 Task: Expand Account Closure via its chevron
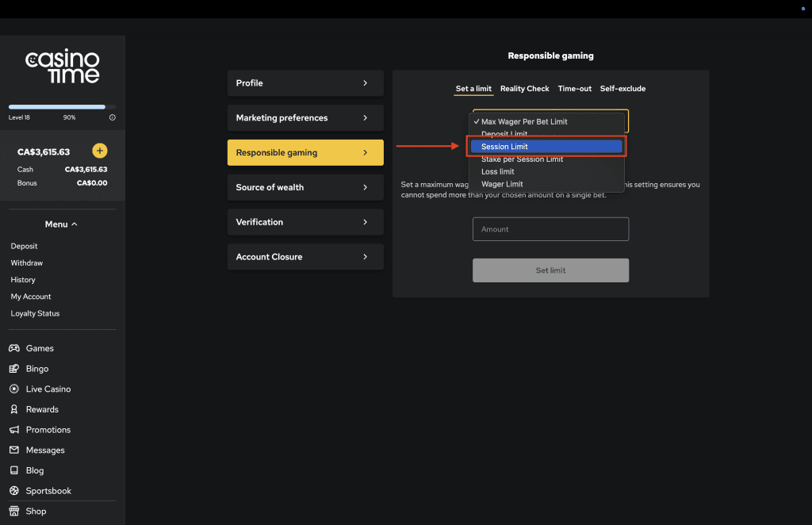pos(365,256)
